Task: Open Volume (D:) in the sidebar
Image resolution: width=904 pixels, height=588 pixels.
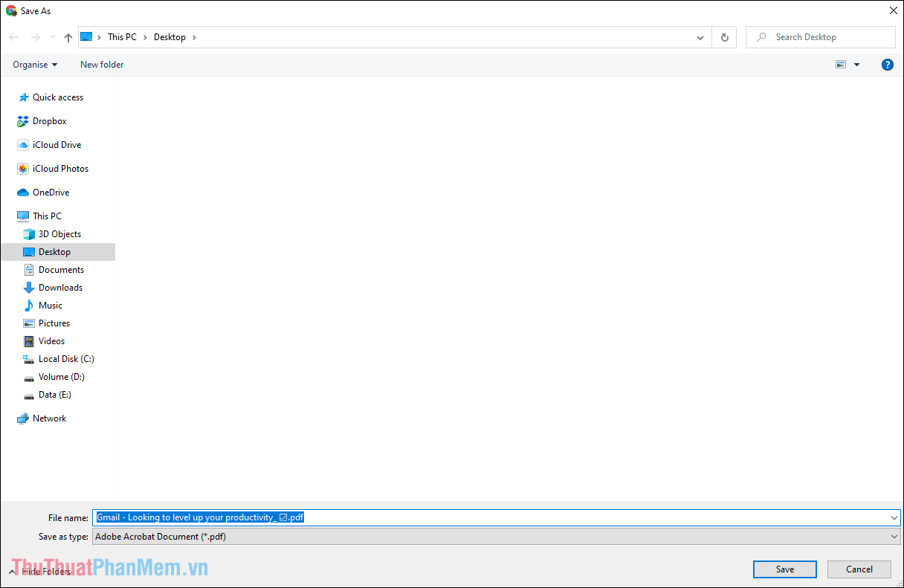Action: (62, 377)
